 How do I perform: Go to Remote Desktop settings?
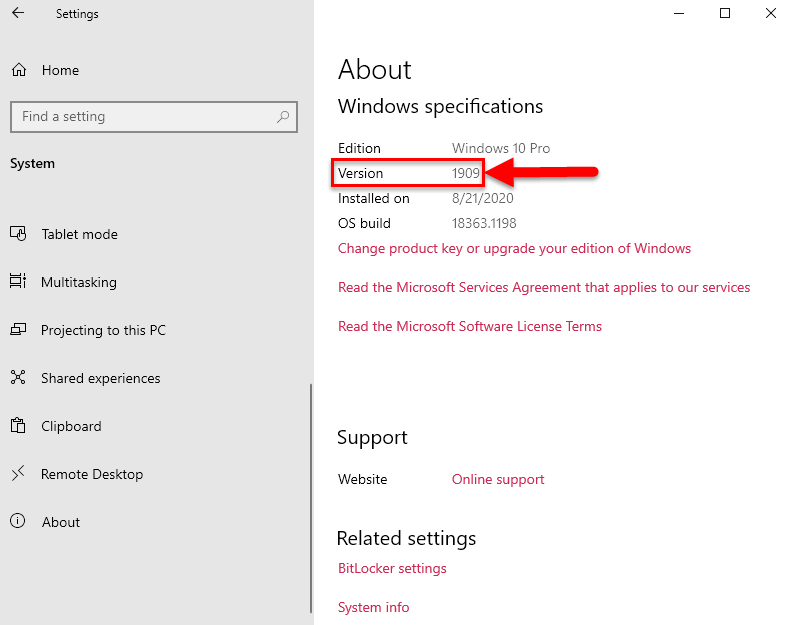click(x=92, y=474)
